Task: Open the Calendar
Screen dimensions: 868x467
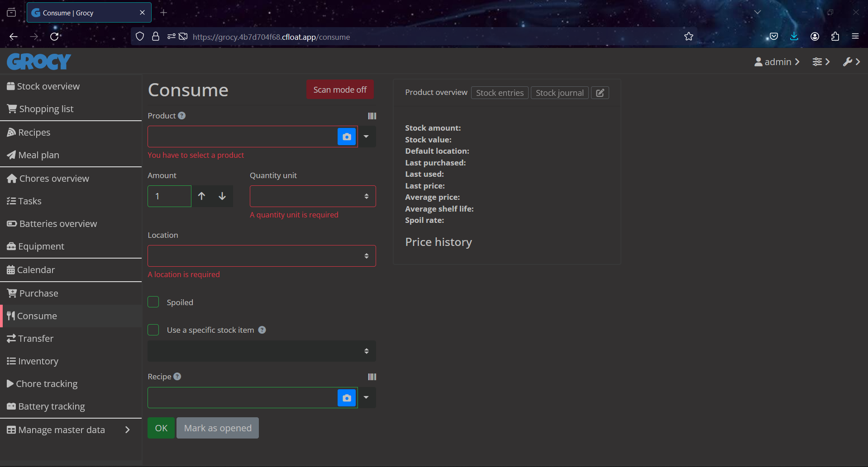Action: tap(71, 270)
